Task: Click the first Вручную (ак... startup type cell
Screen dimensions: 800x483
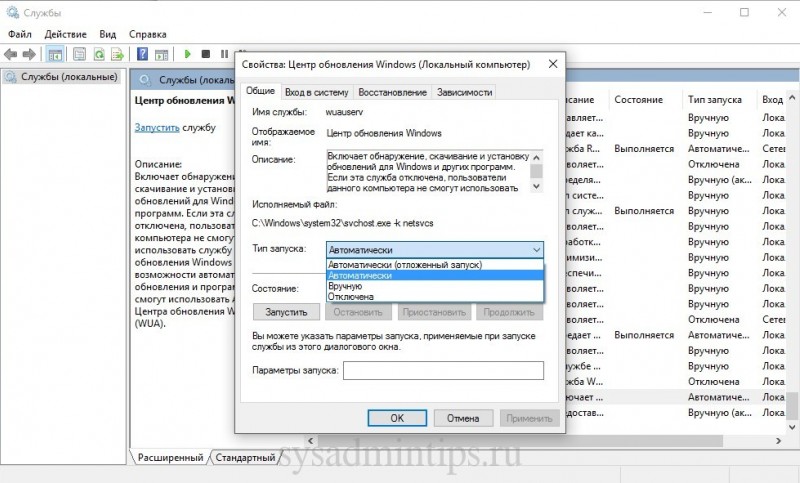Action: click(719, 180)
